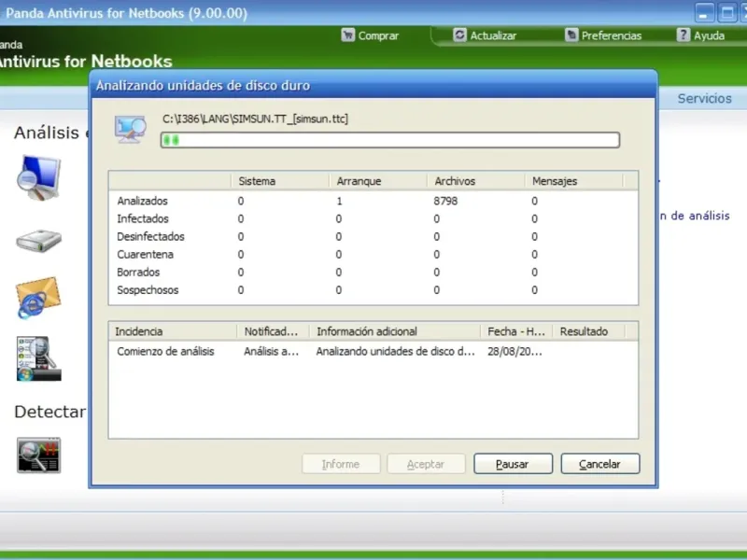Click the scanned file path text simsun.ttc

(255, 119)
